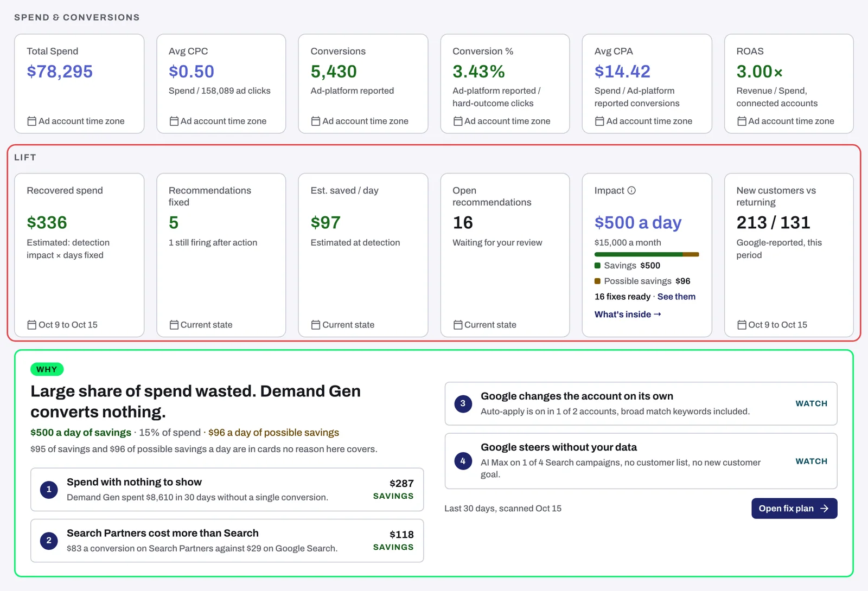Follow the 'See them' link

[676, 297]
